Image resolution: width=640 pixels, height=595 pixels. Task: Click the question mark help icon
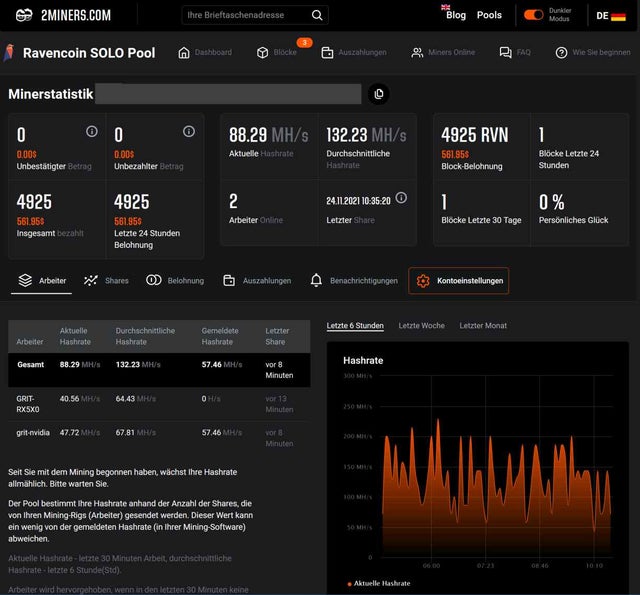click(x=561, y=53)
